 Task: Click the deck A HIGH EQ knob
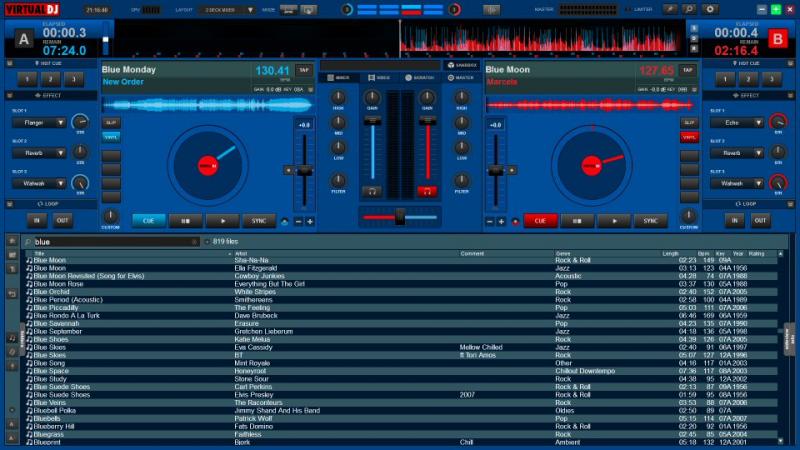pos(338,97)
